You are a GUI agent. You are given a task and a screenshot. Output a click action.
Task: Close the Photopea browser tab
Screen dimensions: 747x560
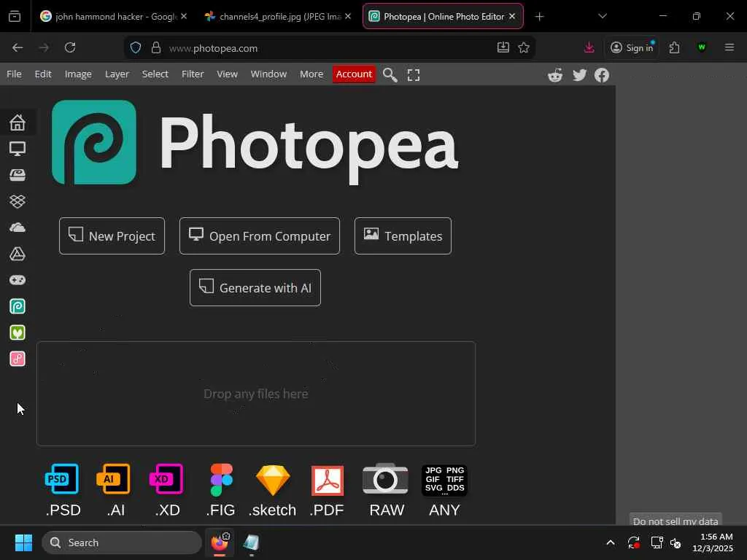click(x=512, y=16)
